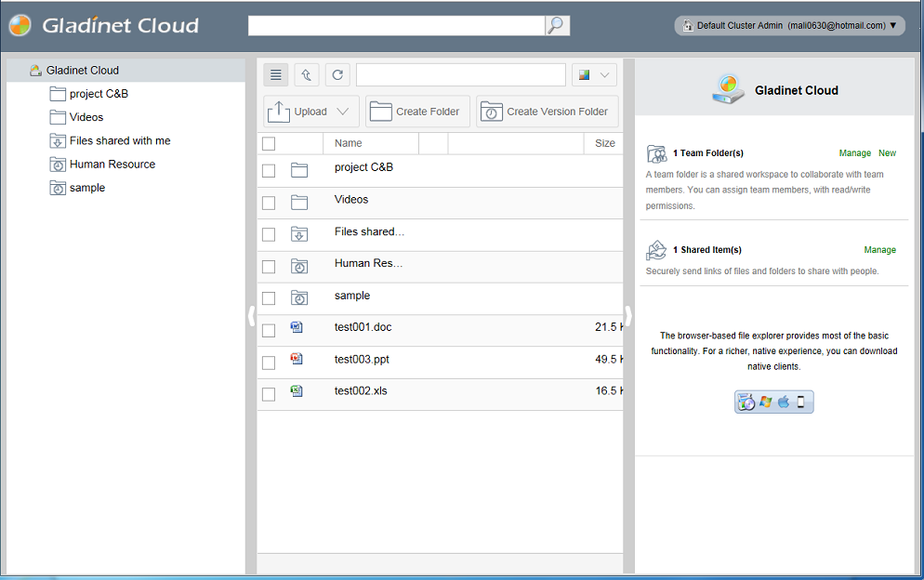Open Videos folder in the tree
The image size is (924, 580).
(x=86, y=117)
